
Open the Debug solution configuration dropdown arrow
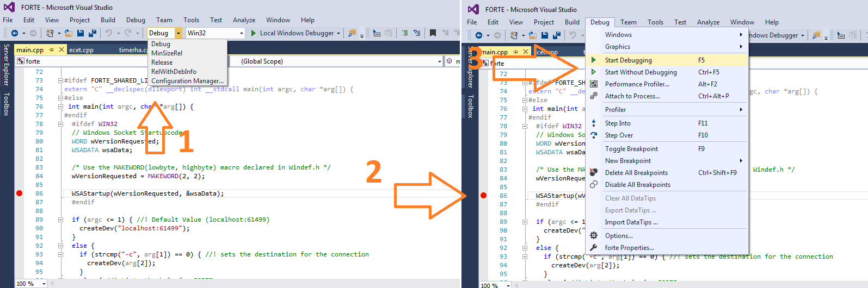coord(178,33)
